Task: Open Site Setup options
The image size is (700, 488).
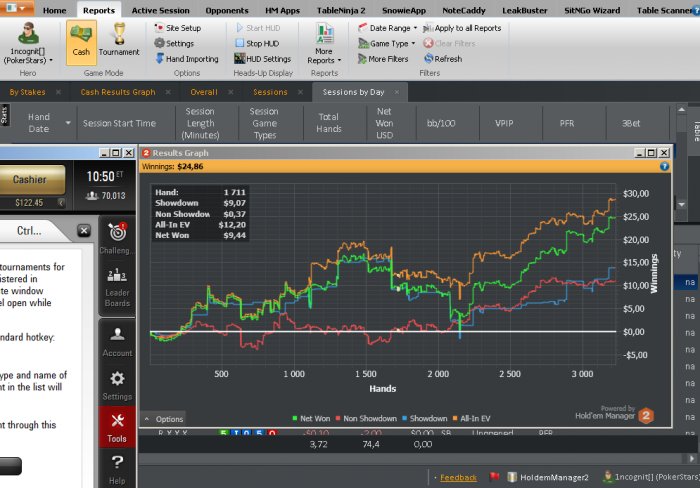Action: click(x=178, y=28)
